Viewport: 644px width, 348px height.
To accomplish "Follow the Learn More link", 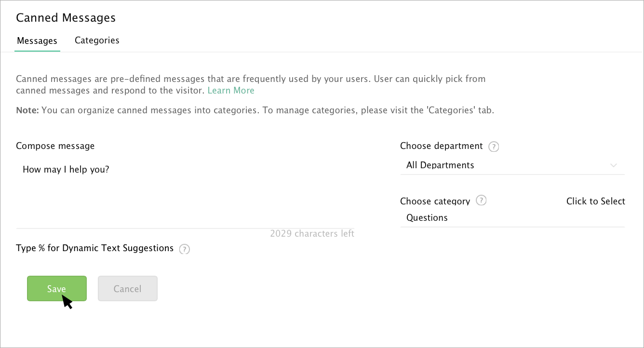I will pos(231,91).
